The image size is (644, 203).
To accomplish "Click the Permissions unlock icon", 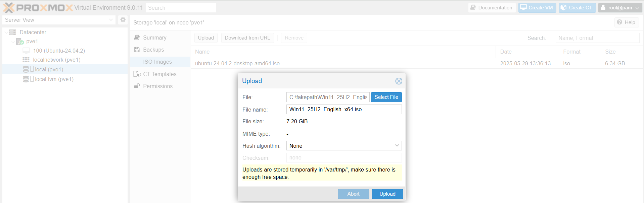I will [x=137, y=86].
